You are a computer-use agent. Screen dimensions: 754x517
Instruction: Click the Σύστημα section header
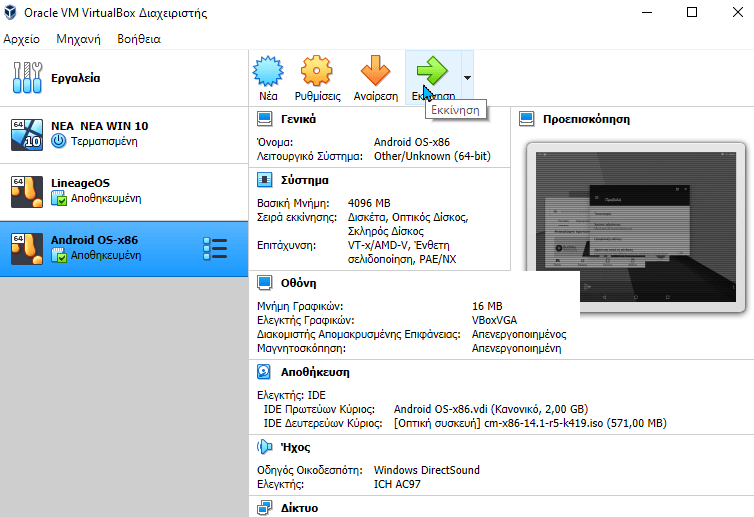click(x=305, y=180)
